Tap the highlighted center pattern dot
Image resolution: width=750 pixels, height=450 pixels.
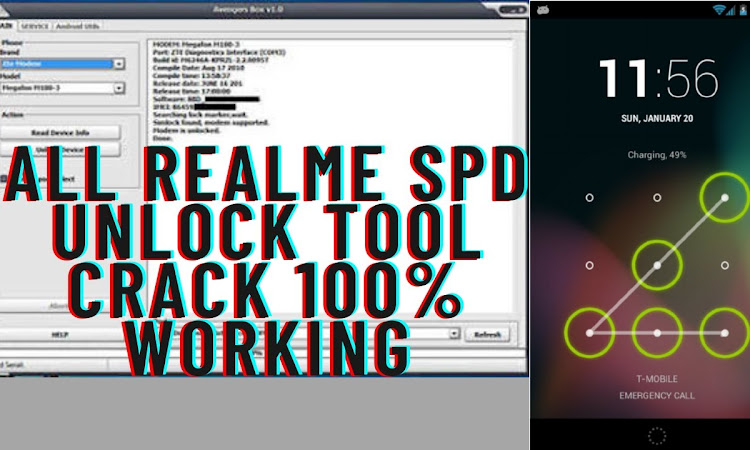coord(657,265)
